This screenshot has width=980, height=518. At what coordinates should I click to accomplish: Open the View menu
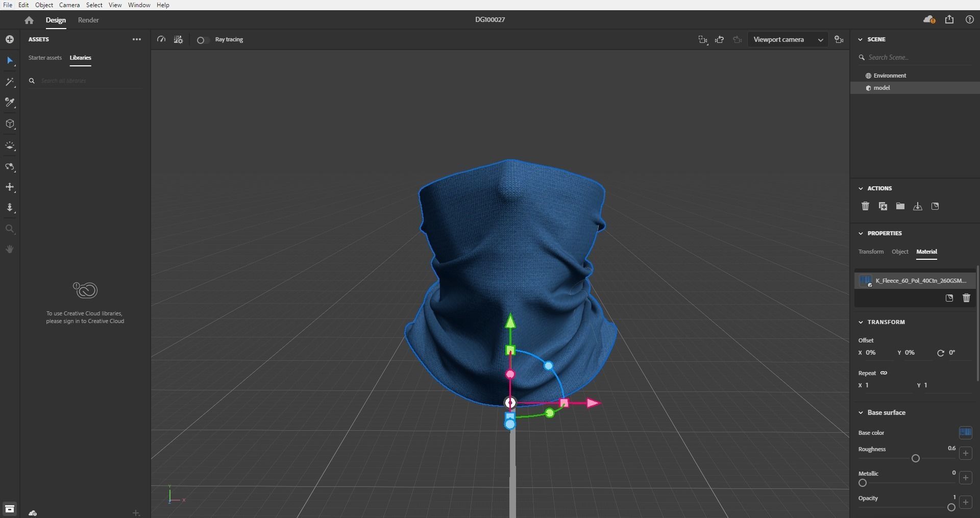pyautogui.click(x=115, y=5)
